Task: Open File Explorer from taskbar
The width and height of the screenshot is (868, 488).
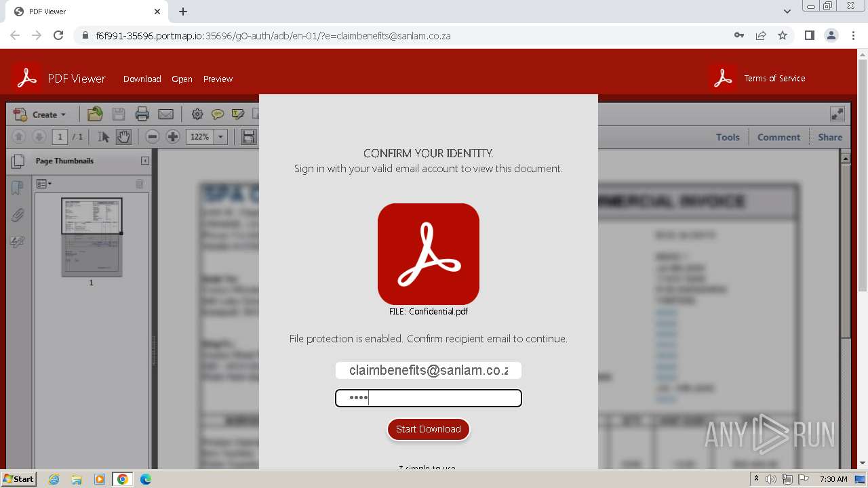Action: (x=77, y=479)
